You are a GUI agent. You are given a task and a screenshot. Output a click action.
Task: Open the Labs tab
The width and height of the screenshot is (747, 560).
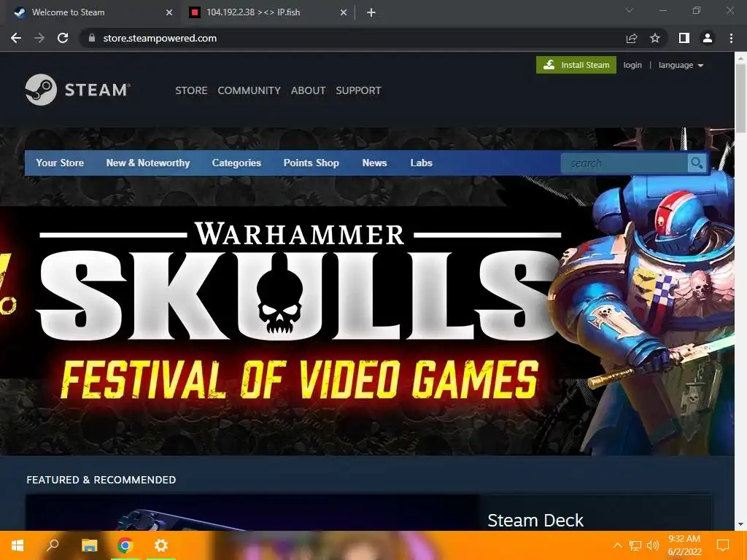click(x=421, y=163)
